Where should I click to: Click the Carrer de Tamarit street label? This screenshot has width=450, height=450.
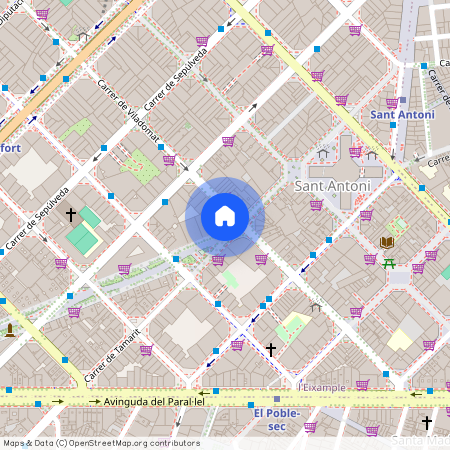[x=112, y=355]
